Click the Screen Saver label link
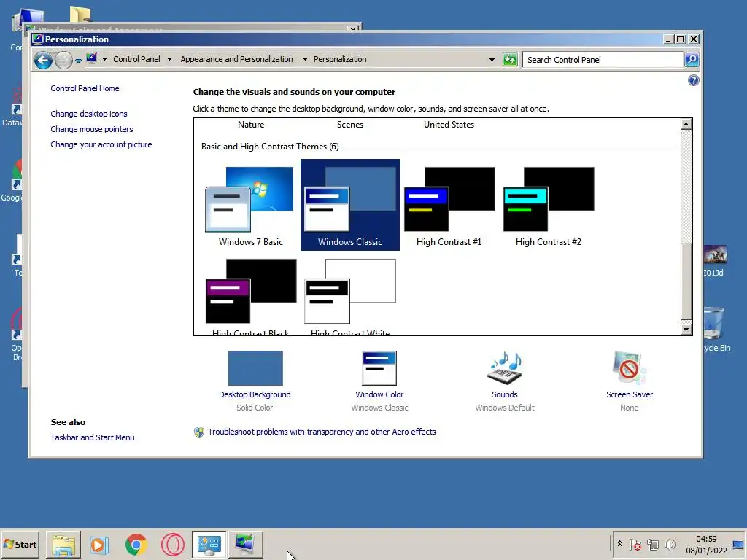The width and height of the screenshot is (747, 560). [x=630, y=394]
